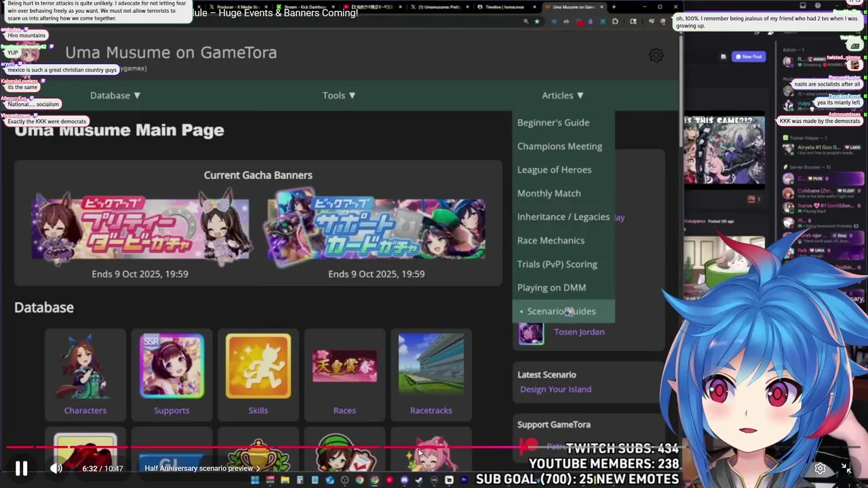
Task: Click the 'Support GameTora' heading
Action: 554,425
